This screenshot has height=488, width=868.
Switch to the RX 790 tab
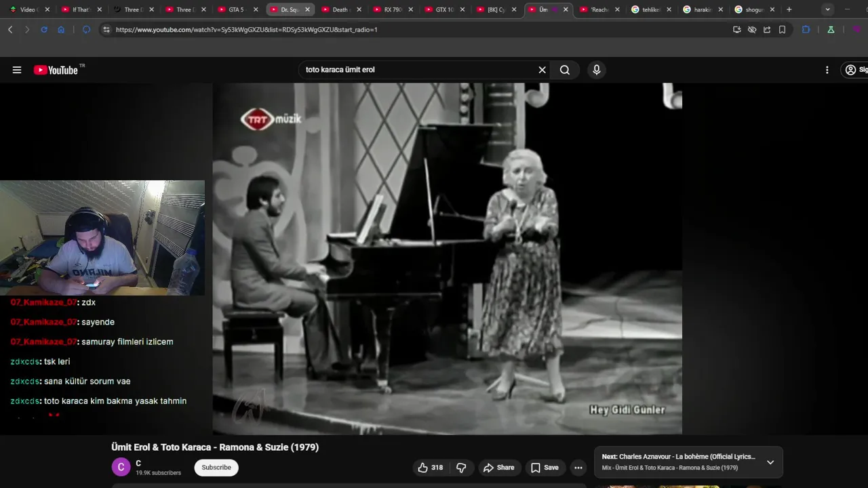(x=393, y=9)
